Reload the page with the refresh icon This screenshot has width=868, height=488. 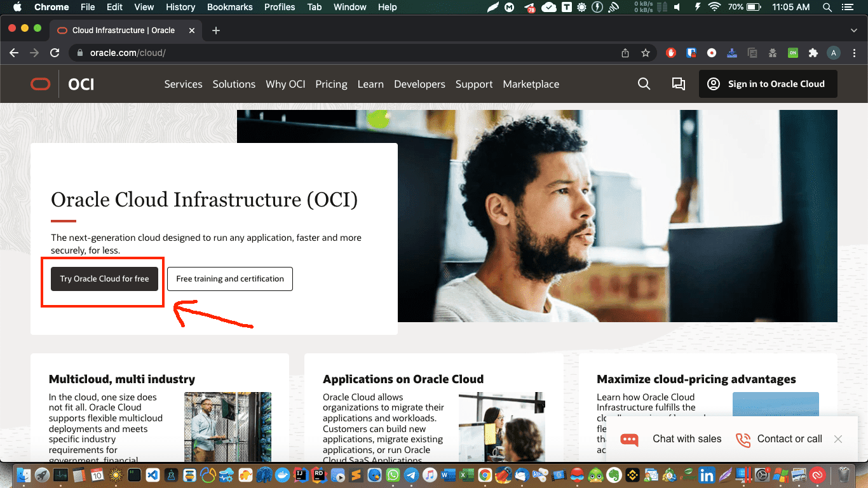(x=55, y=53)
